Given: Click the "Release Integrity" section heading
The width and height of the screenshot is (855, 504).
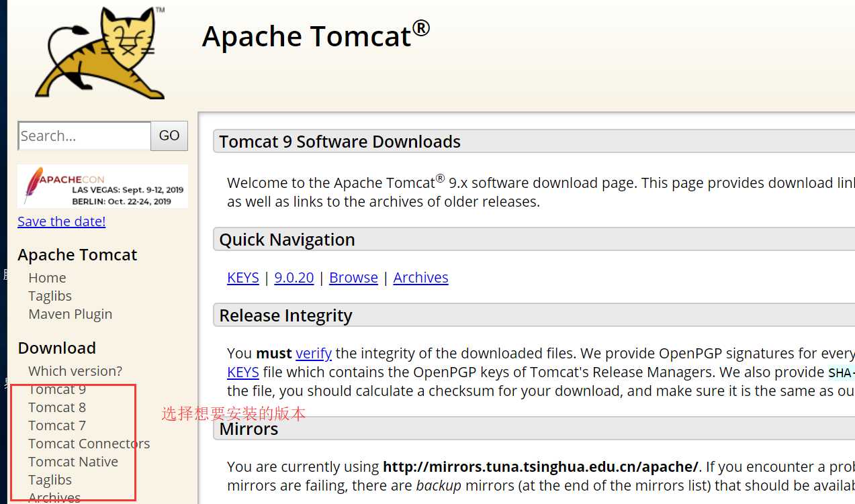Looking at the screenshot, I should pyautogui.click(x=285, y=315).
